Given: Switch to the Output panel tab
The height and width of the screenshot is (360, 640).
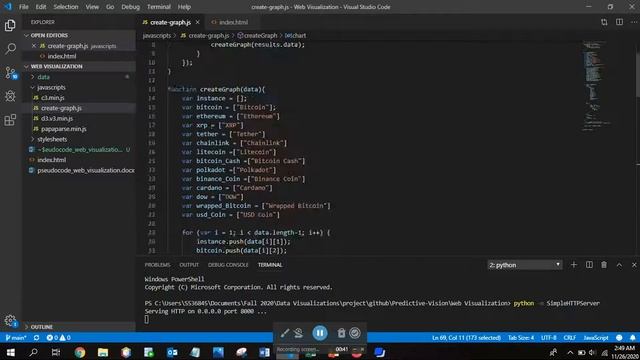Looking at the screenshot, I should pyautogui.click(x=189, y=265).
